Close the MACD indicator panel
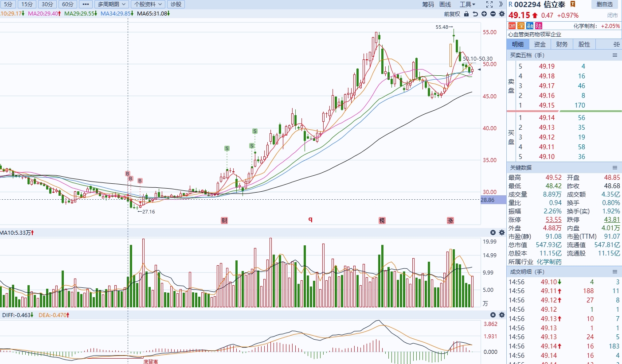The height and width of the screenshot is (364, 622). (x=493, y=315)
